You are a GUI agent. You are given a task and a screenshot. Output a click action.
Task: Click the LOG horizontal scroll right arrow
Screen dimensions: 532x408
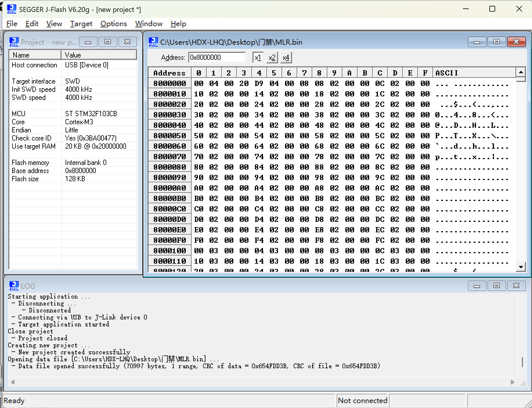[x=513, y=382]
